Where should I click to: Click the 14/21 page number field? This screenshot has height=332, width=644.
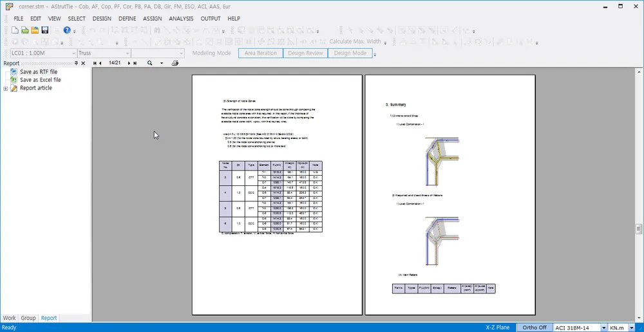(x=115, y=63)
